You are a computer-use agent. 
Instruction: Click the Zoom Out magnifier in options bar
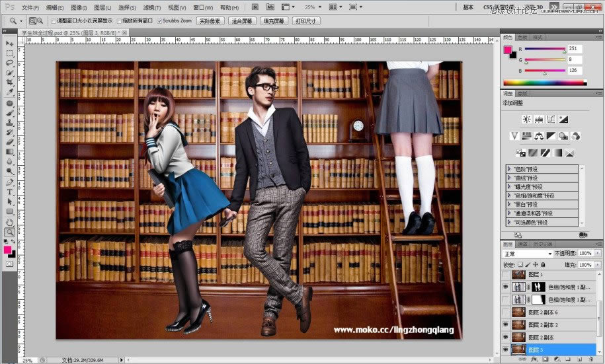click(x=40, y=21)
